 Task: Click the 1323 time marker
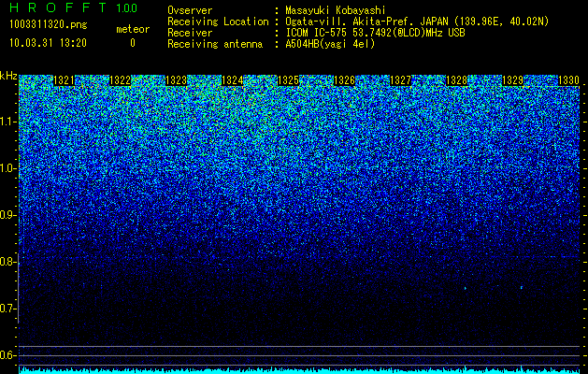coord(176,80)
